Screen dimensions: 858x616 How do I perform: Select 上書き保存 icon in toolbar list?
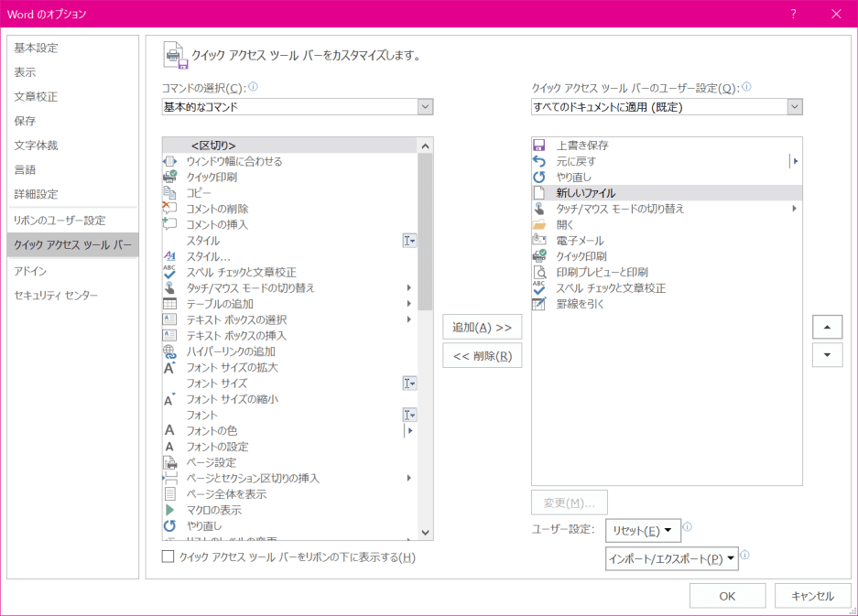(x=539, y=145)
